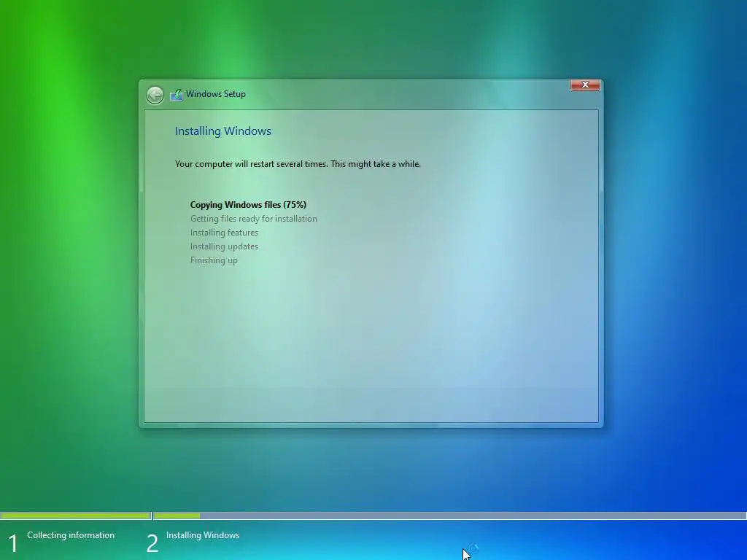Click the round back arrow button
The height and width of the screenshot is (560, 747).
click(x=155, y=95)
